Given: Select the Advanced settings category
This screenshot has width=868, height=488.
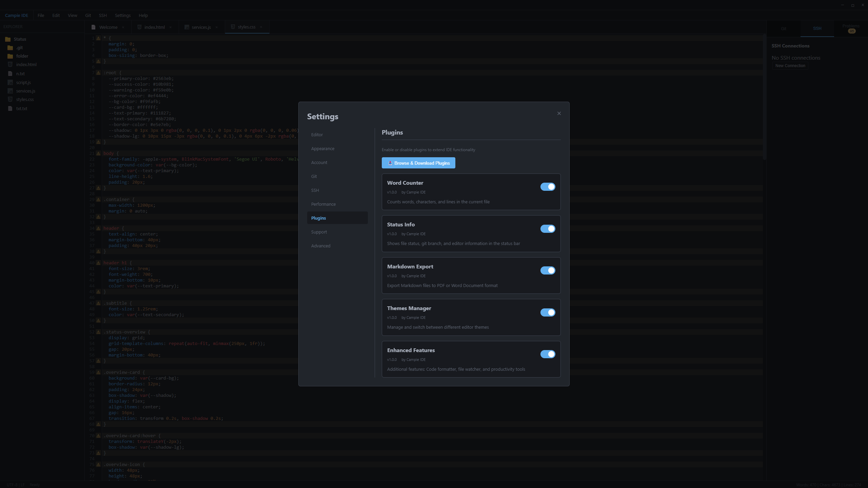Looking at the screenshot, I should 320,246.
